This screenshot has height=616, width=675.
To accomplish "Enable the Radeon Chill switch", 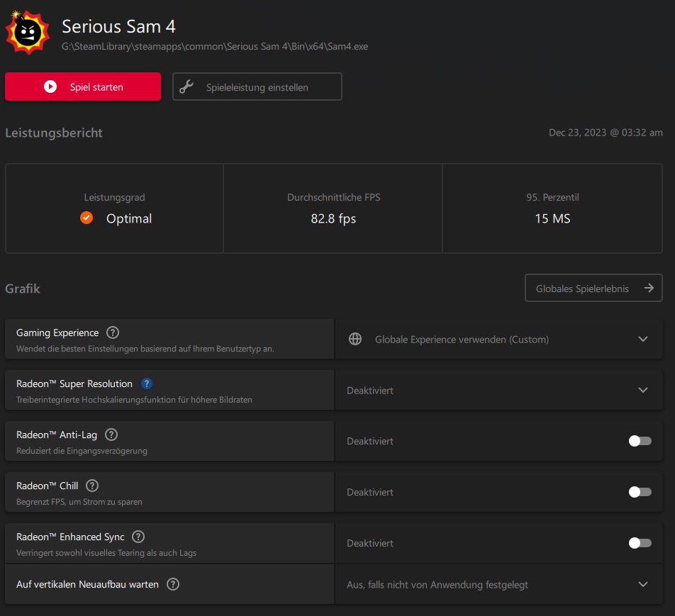I will coord(640,492).
